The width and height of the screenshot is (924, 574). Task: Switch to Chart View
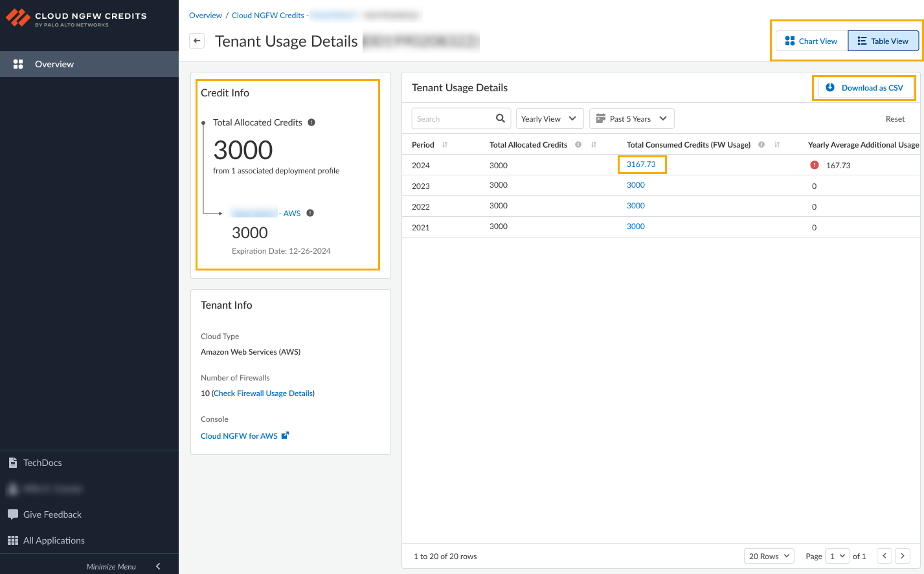click(811, 41)
